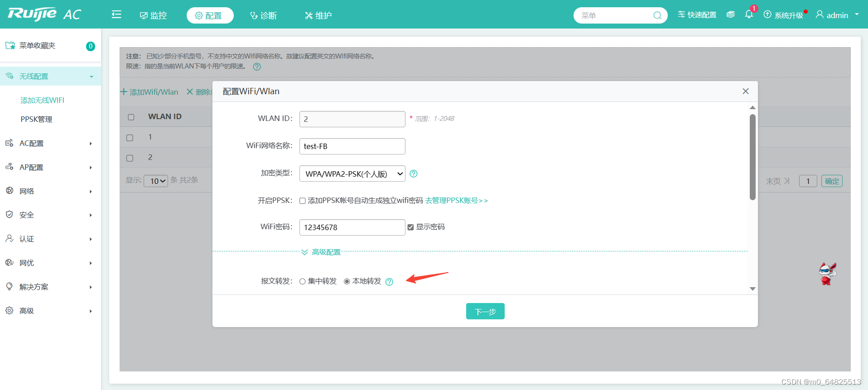Follow the 去管理PPSK账号 link
The height and width of the screenshot is (390, 868).
(x=457, y=200)
